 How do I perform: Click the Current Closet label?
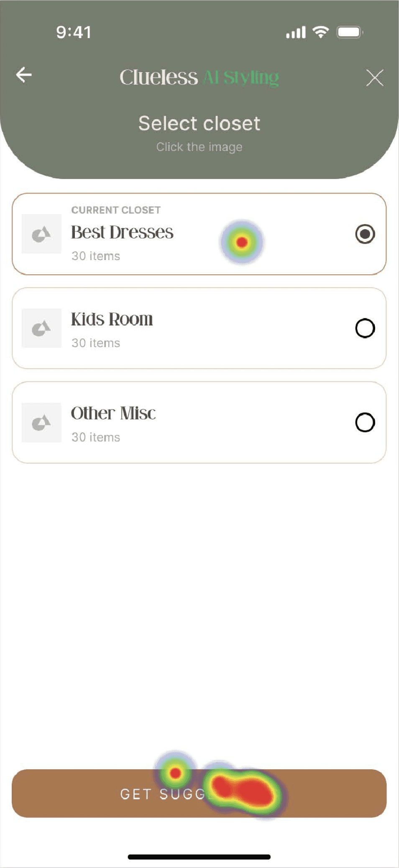pos(116,210)
